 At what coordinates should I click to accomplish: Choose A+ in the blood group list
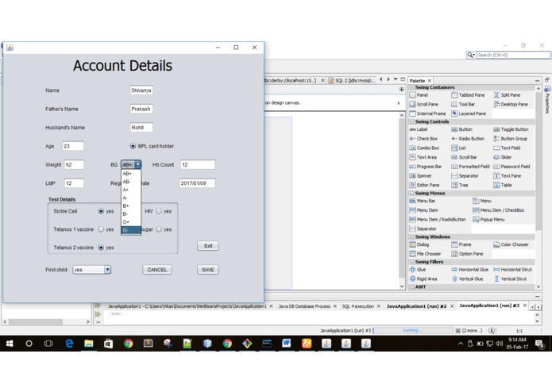(131, 190)
